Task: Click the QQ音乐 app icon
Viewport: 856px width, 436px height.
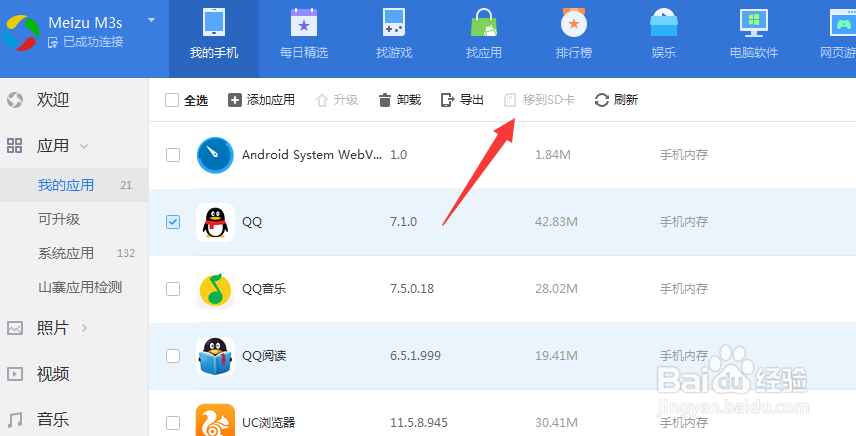Action: pyautogui.click(x=215, y=289)
